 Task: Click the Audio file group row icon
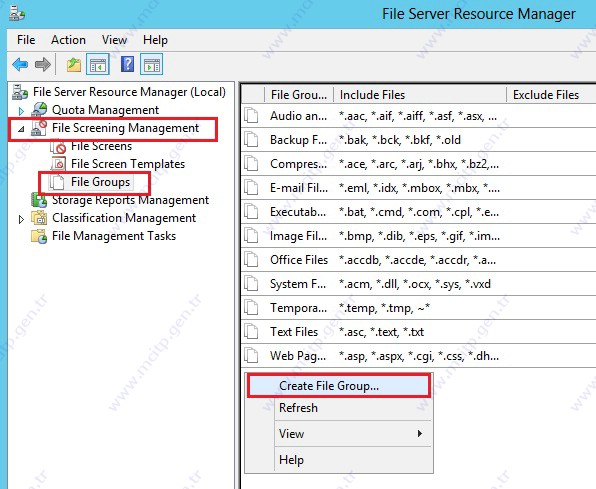[251, 116]
